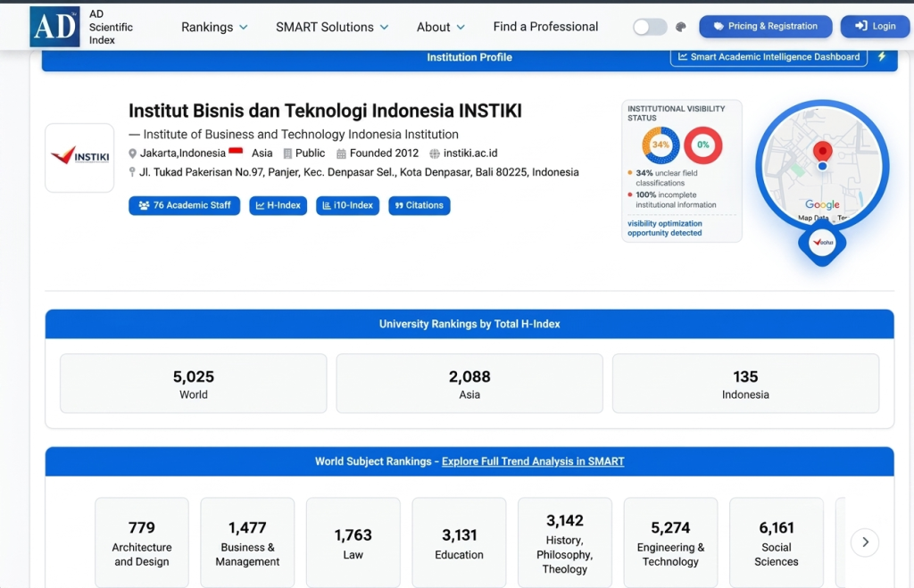Click the 34% orange donut chart
914x588 pixels.
click(661, 145)
